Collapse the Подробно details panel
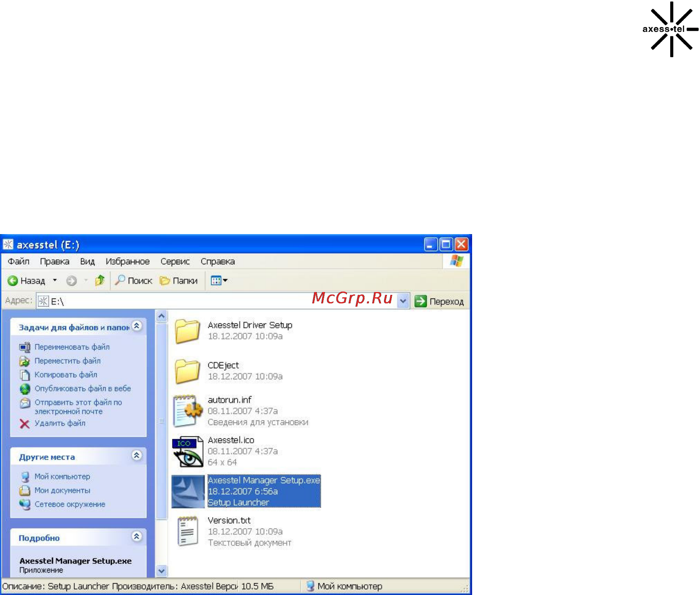This screenshot has width=700, height=595. (137, 536)
